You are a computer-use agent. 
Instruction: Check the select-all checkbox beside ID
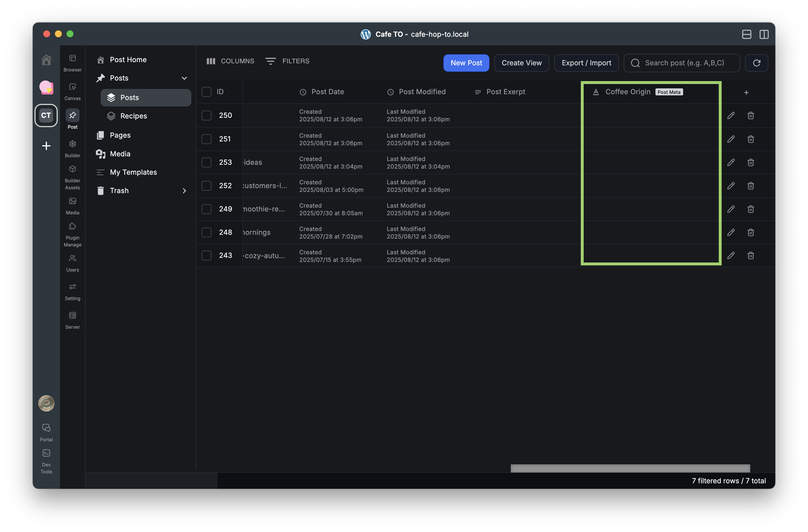(x=207, y=92)
